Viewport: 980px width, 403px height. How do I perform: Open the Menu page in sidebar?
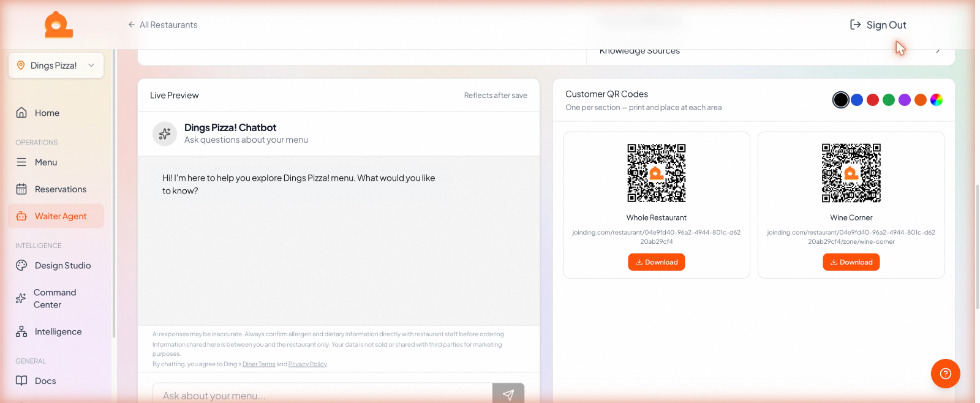point(56,162)
